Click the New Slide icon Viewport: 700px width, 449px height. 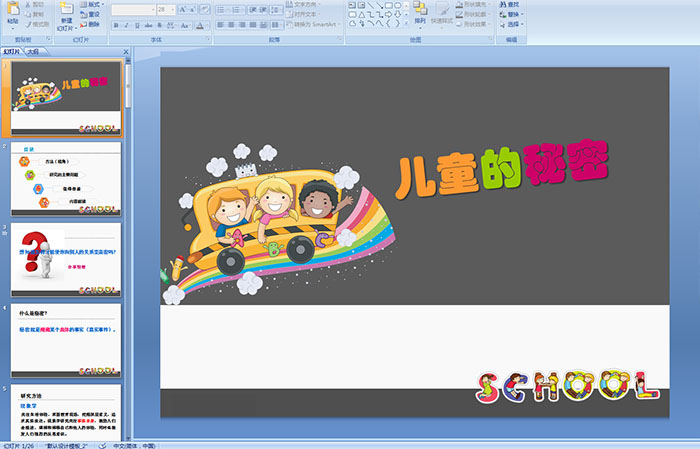[x=67, y=8]
